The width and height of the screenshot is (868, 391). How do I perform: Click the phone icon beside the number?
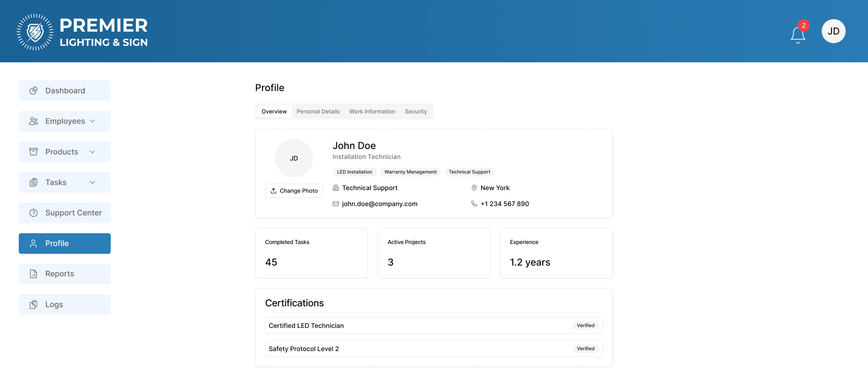tap(474, 204)
